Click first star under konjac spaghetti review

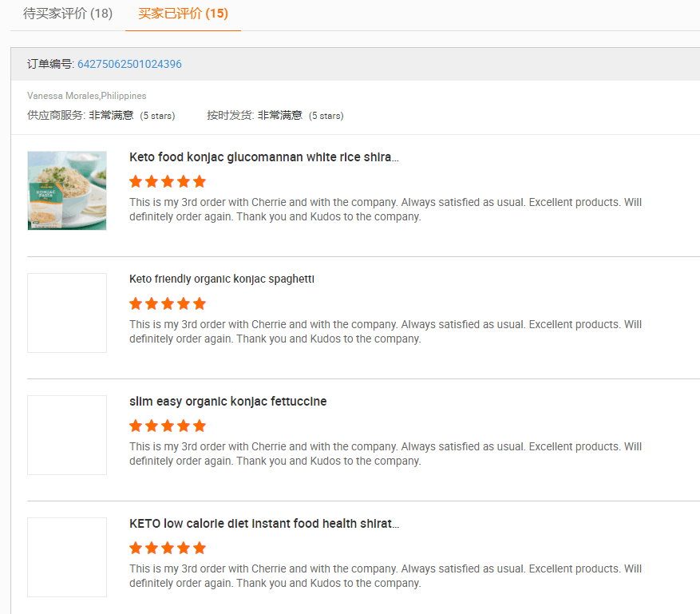tap(136, 303)
